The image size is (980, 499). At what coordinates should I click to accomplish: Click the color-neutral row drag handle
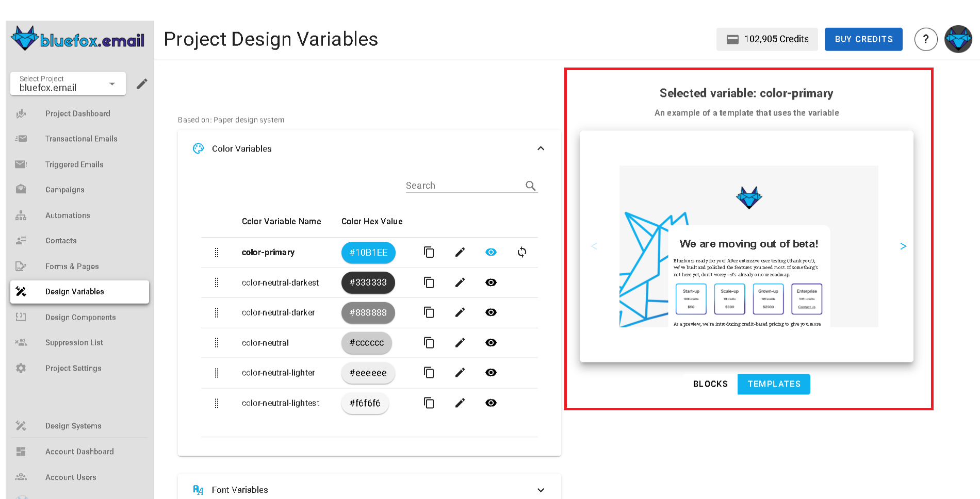point(217,343)
